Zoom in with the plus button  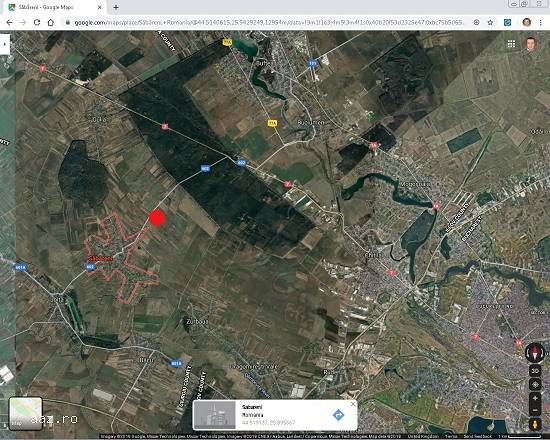535,399
